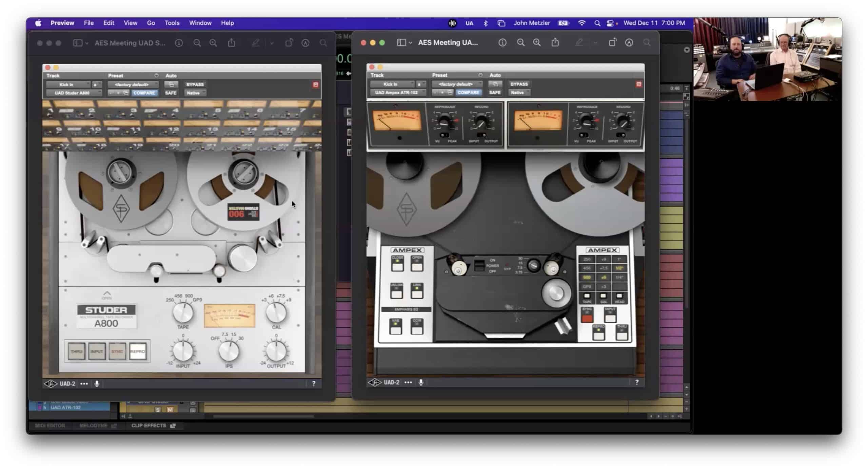This screenshot has height=469, width=868.
Task: Open info inspector in left Studer Preview window
Action: 179,43
